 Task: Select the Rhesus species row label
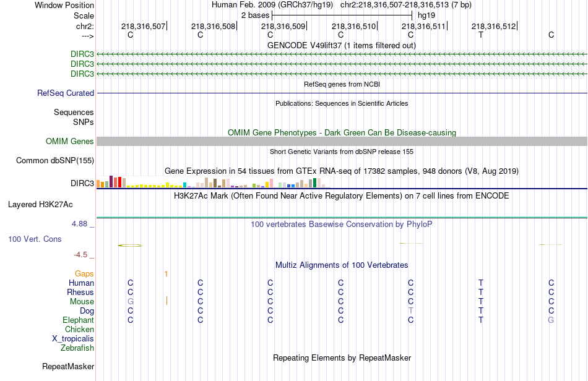tap(80, 292)
